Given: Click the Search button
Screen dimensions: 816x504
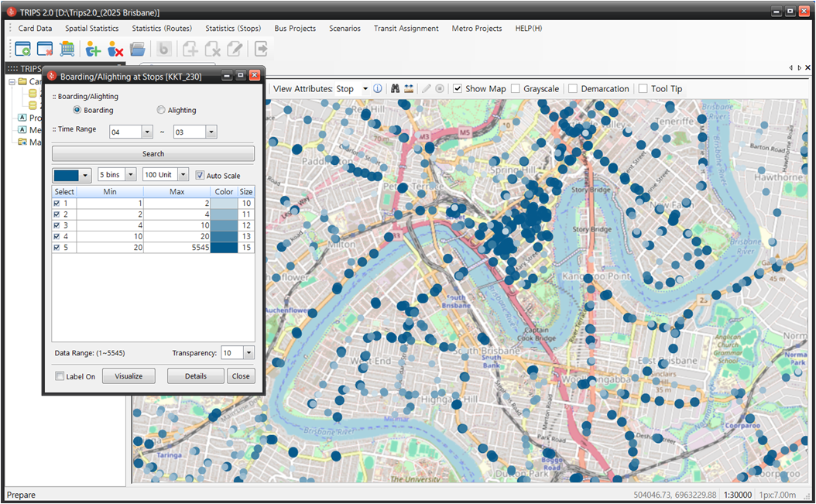Looking at the screenshot, I should 153,153.
